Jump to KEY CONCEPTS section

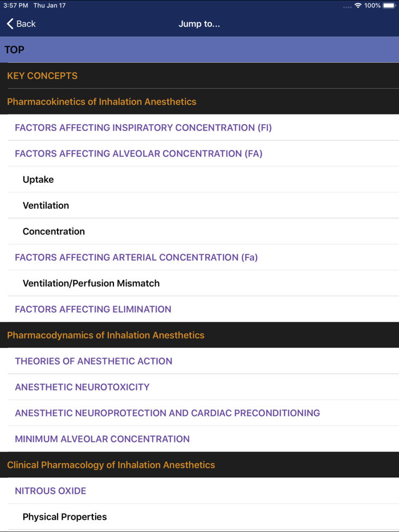point(199,76)
